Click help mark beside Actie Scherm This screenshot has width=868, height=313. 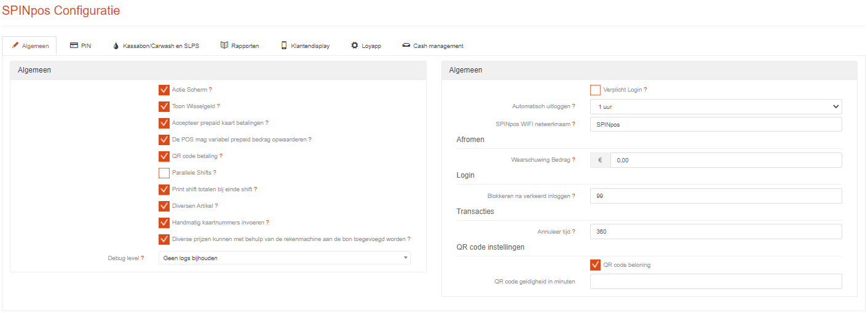pos(210,90)
